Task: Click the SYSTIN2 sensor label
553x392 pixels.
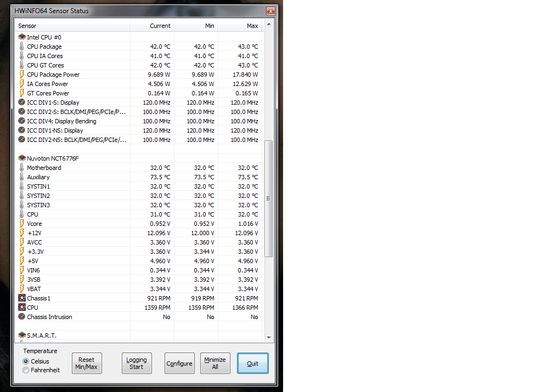Action: click(x=38, y=196)
